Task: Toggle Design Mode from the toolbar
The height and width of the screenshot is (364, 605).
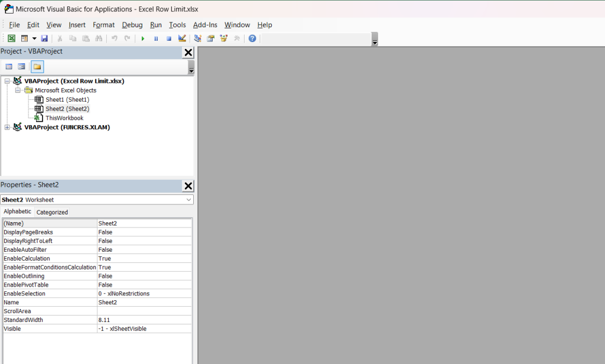Action: point(181,38)
